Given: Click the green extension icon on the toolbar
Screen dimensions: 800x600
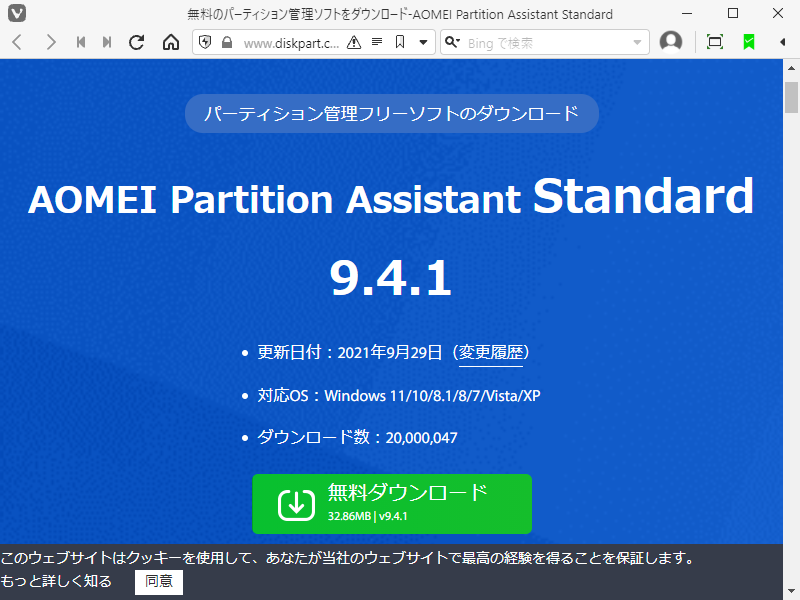Looking at the screenshot, I should (x=746, y=42).
